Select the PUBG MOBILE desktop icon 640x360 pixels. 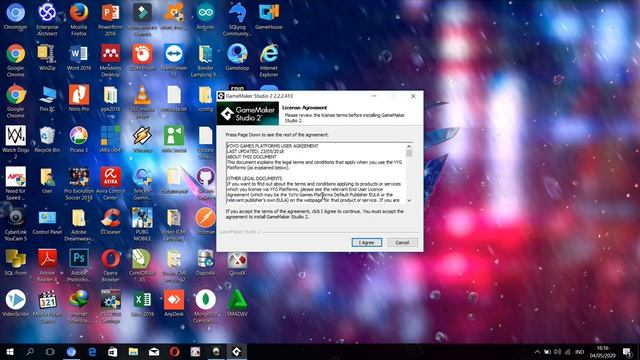[142, 224]
